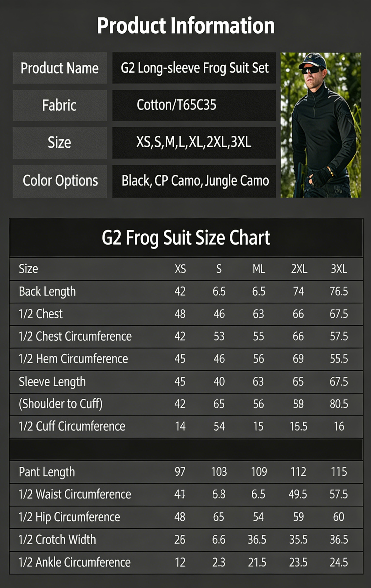Click the (Shoulder to Cuff) row label
The image size is (371, 588).
pos(61,404)
